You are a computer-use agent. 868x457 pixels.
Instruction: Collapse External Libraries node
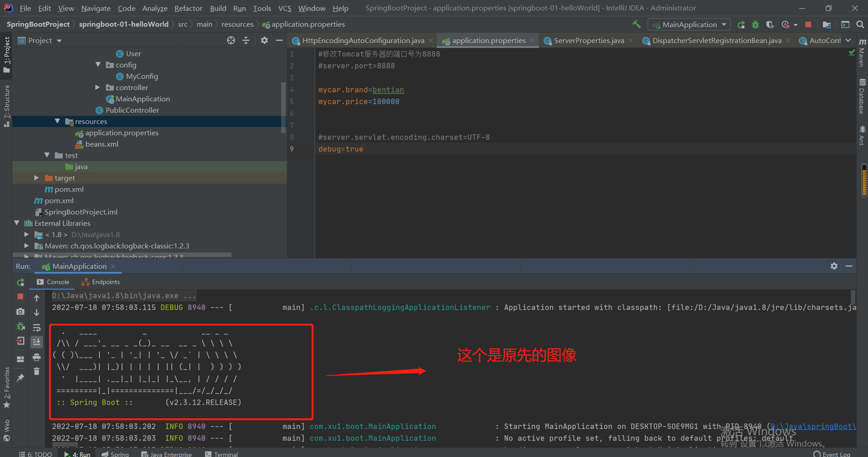pyautogui.click(x=17, y=223)
